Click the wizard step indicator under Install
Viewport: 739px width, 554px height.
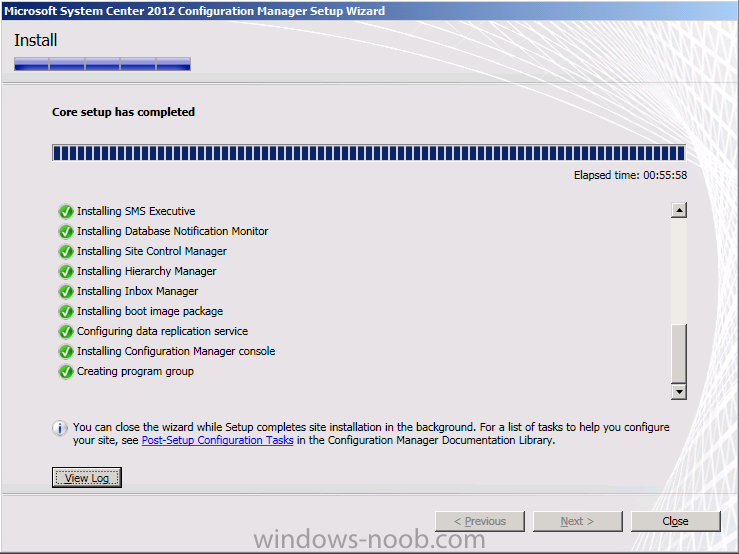[x=102, y=64]
